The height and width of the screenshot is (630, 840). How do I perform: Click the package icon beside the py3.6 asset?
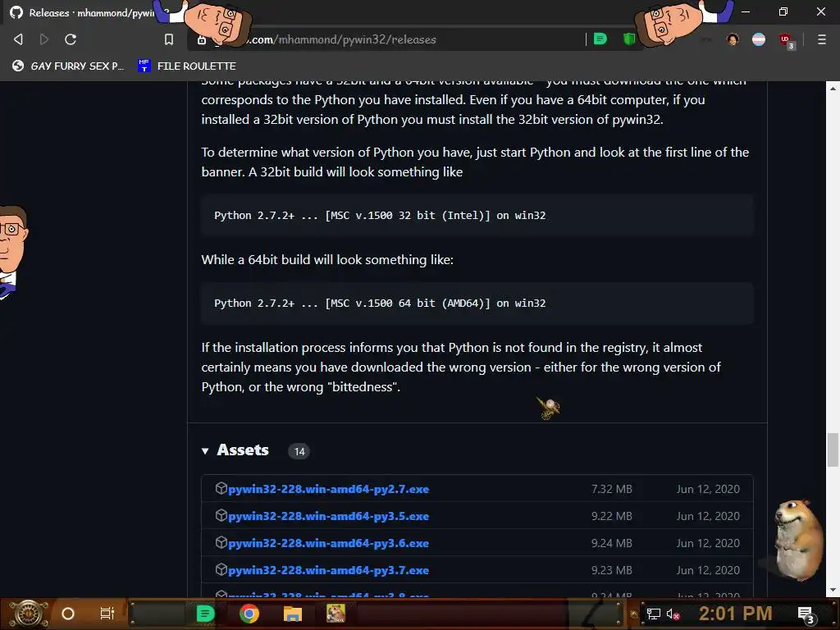(x=221, y=542)
